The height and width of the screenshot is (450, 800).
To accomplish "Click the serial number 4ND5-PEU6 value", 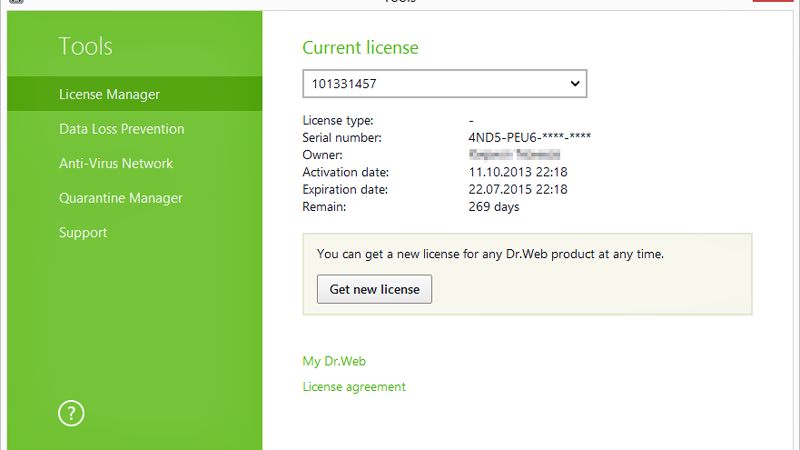I will [530, 137].
